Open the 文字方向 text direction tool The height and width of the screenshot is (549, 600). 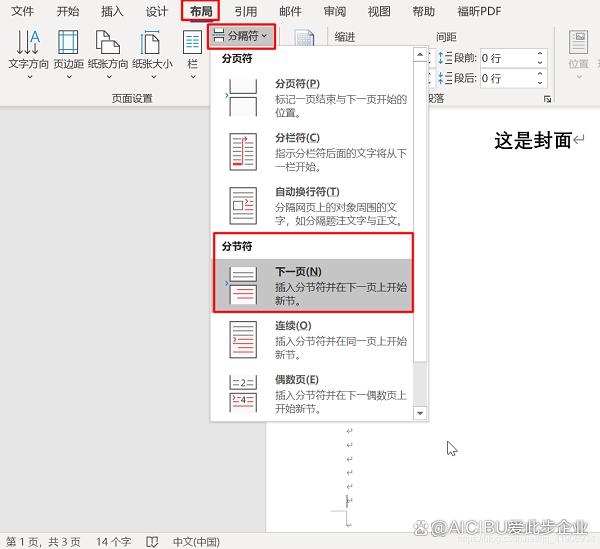coord(28,54)
